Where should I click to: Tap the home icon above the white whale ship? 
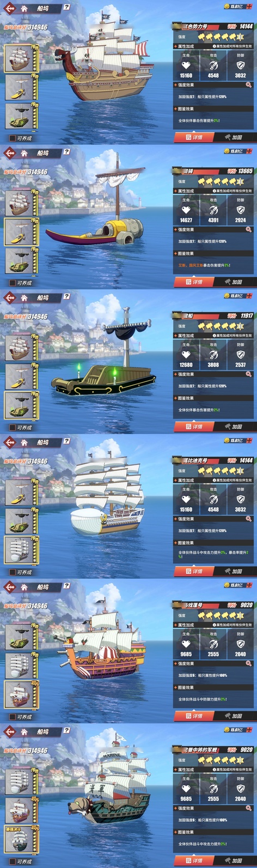point(24,442)
